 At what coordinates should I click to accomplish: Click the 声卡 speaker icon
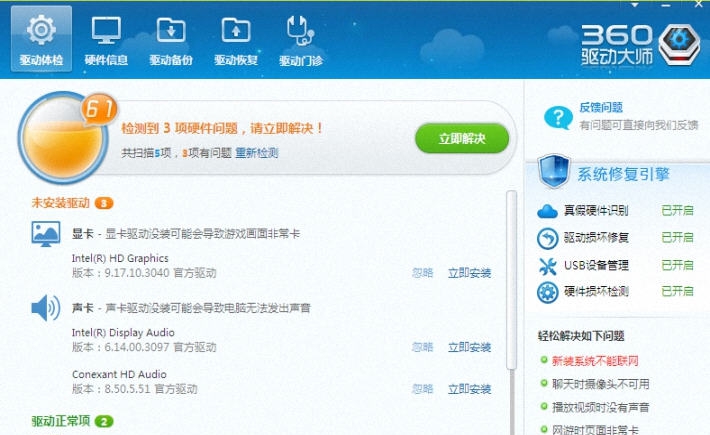(x=46, y=308)
